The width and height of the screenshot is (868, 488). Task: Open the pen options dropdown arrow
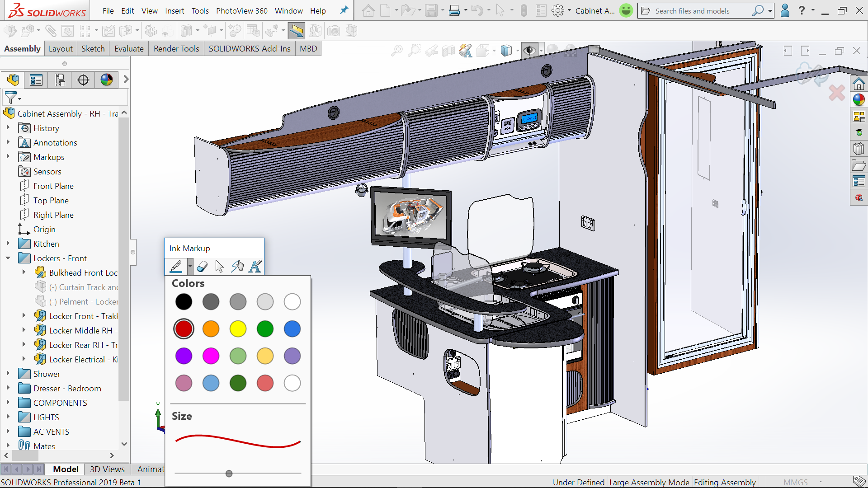[x=190, y=267]
